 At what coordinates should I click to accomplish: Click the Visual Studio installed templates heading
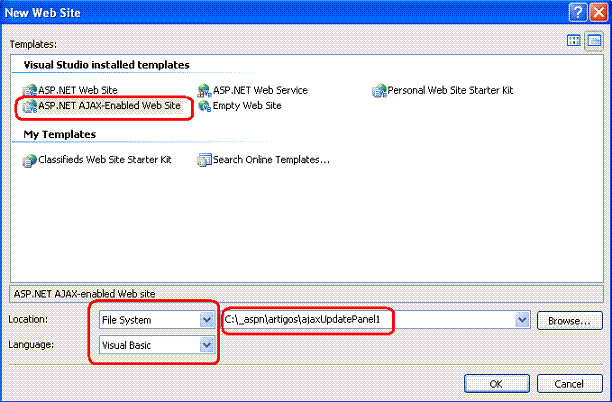click(107, 65)
